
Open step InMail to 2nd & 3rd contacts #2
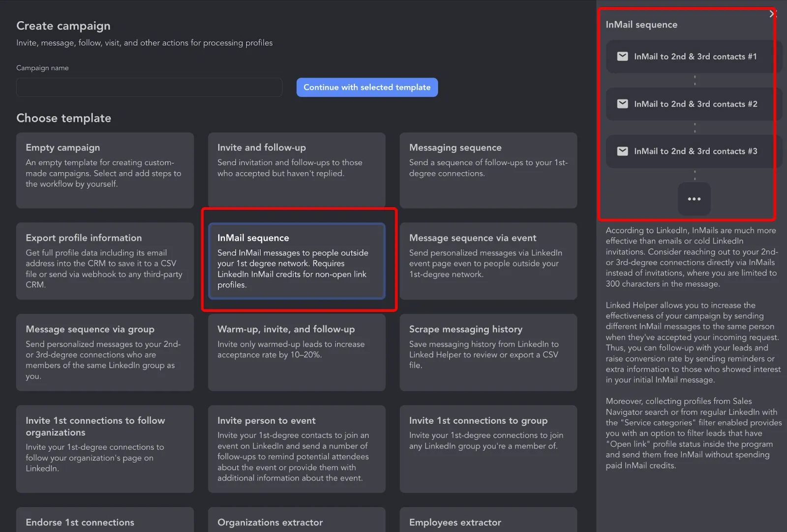694,104
